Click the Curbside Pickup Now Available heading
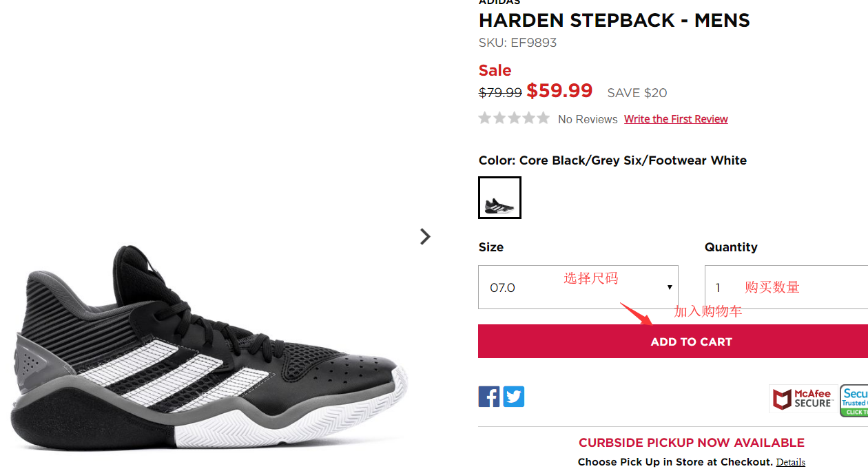Viewport: 868px width, 471px height. click(691, 443)
